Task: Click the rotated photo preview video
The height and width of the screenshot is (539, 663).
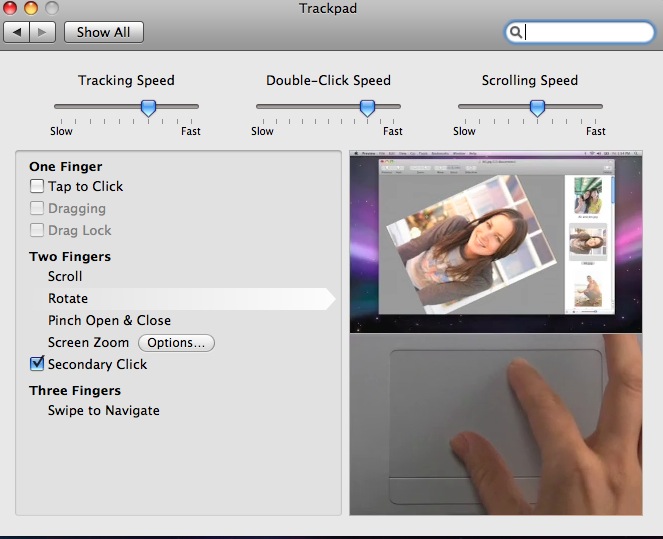Action: (x=496, y=242)
